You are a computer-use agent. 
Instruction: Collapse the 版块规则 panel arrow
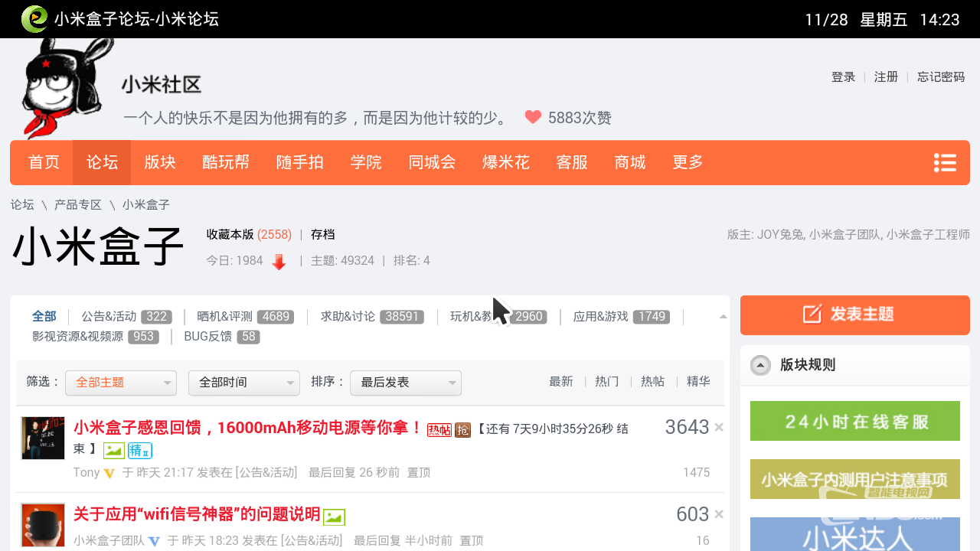(760, 365)
